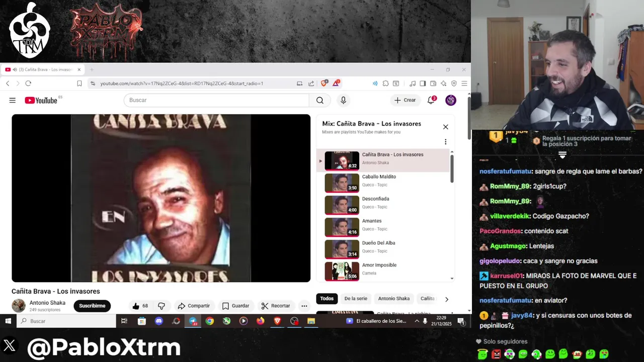The width and height of the screenshot is (644, 362).
Task: Mute the tab via speaker icon
Action: 15,69
